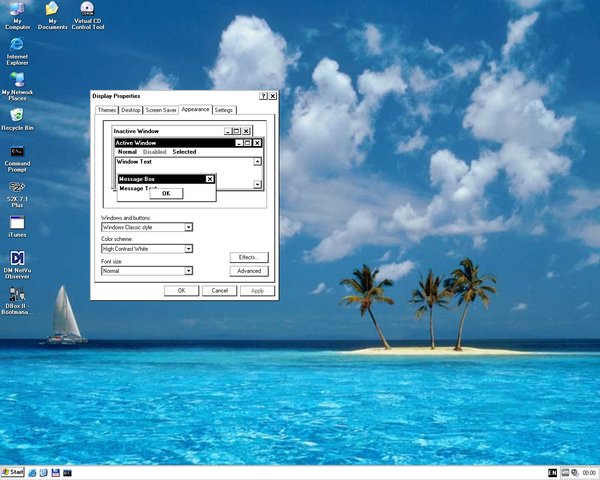Click the preview Message Box OK button
Screen dimensions: 600x480
pos(166,194)
